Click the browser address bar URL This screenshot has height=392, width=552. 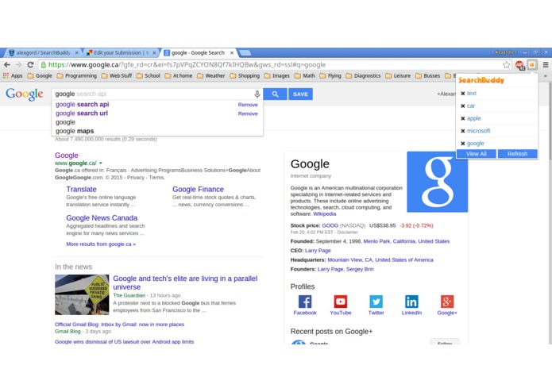(187, 65)
